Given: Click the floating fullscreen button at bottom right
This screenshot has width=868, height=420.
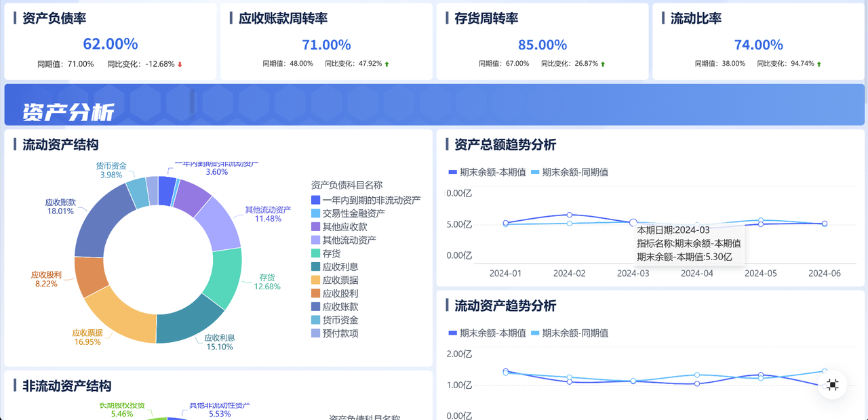Looking at the screenshot, I should point(833,385).
